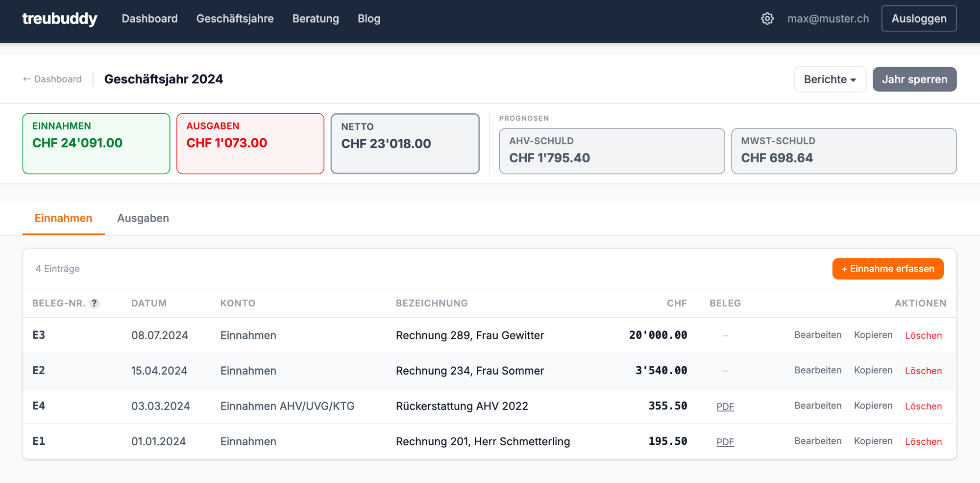Click the BEZEICHNUNG column header
Viewport: 980px width, 483px height.
tap(432, 304)
